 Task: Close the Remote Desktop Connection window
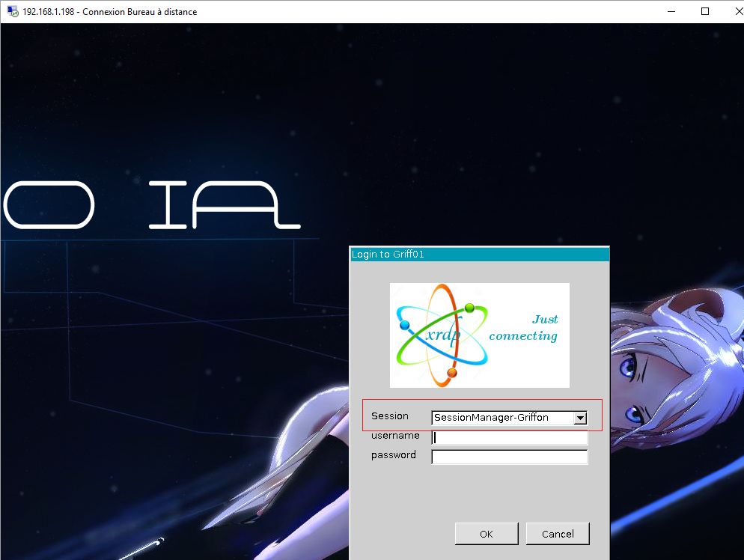pyautogui.click(x=738, y=11)
